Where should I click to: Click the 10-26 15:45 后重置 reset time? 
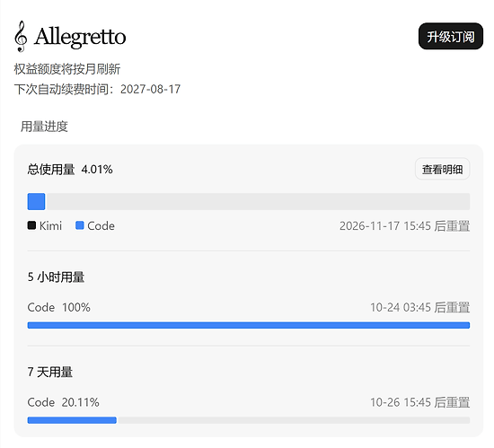pyautogui.click(x=419, y=402)
